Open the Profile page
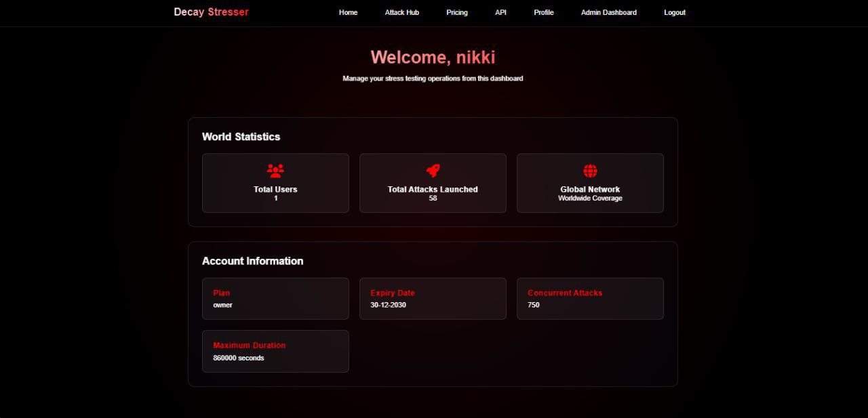868x418 pixels. click(x=543, y=12)
